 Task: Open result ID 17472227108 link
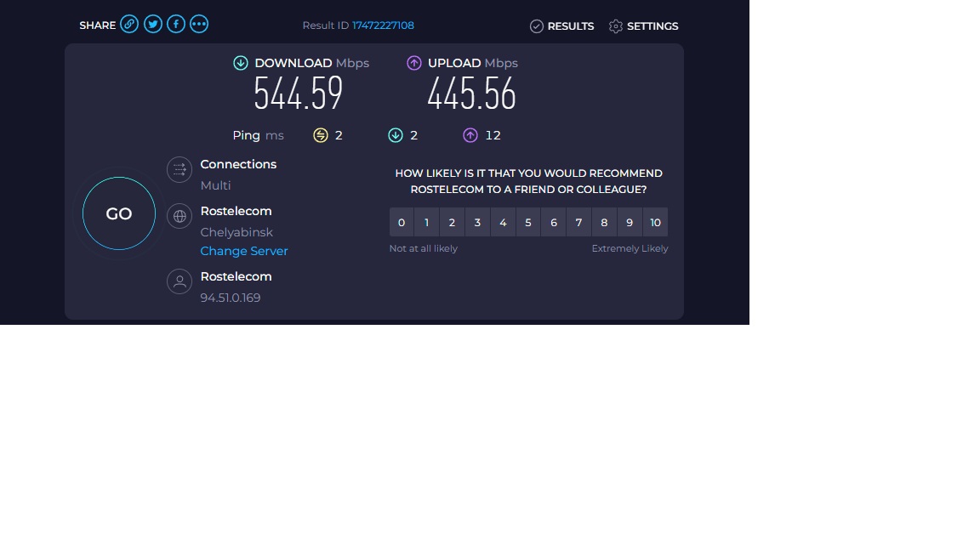(x=383, y=26)
